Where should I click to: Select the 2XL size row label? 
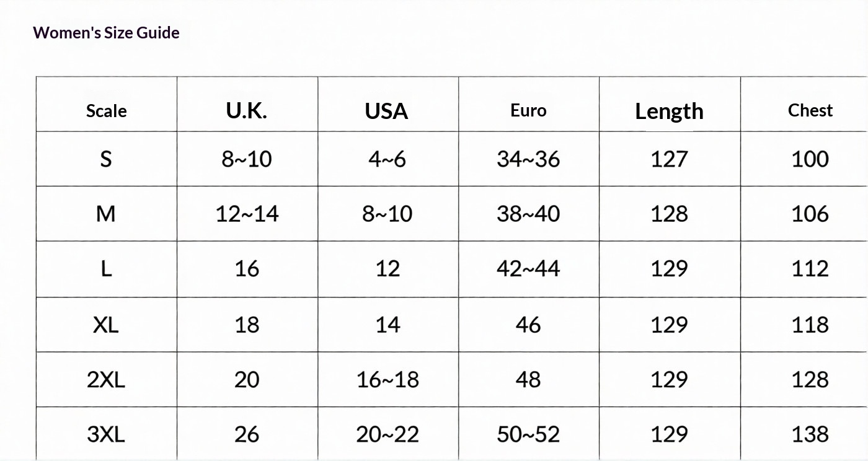point(106,379)
